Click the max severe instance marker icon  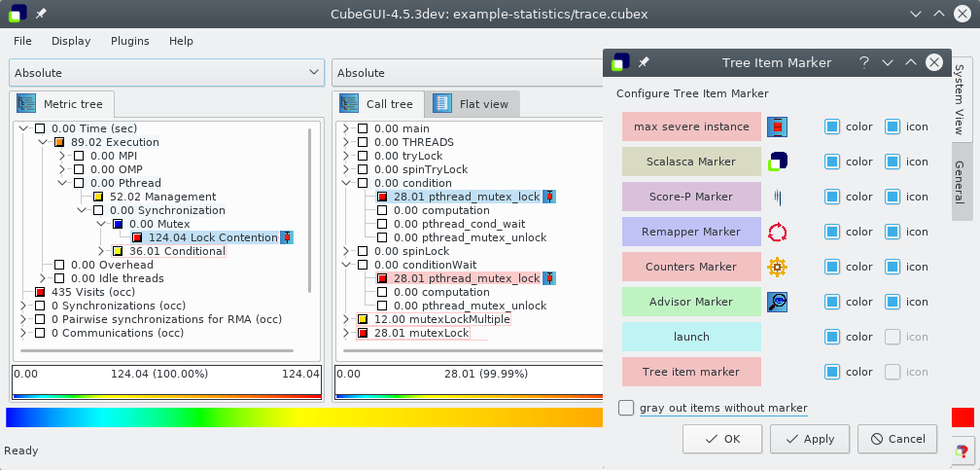[x=777, y=127]
